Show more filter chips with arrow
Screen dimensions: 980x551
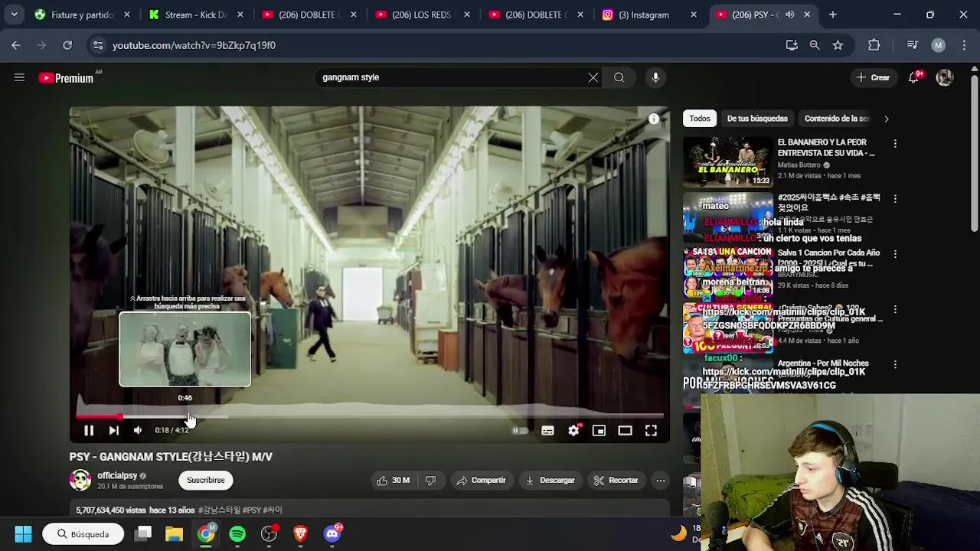[x=887, y=119]
